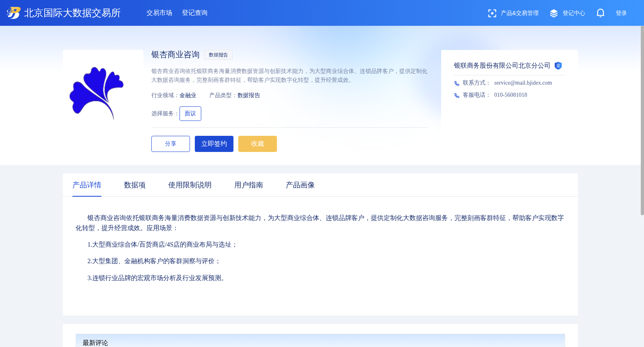Click 金融业 industry value
644x347 pixels.
tap(188, 96)
